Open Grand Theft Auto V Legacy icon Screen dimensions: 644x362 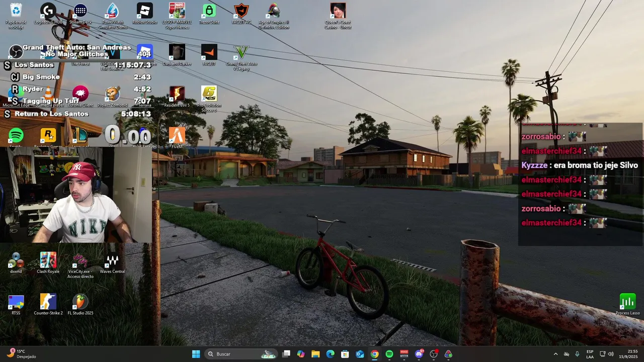(242, 58)
